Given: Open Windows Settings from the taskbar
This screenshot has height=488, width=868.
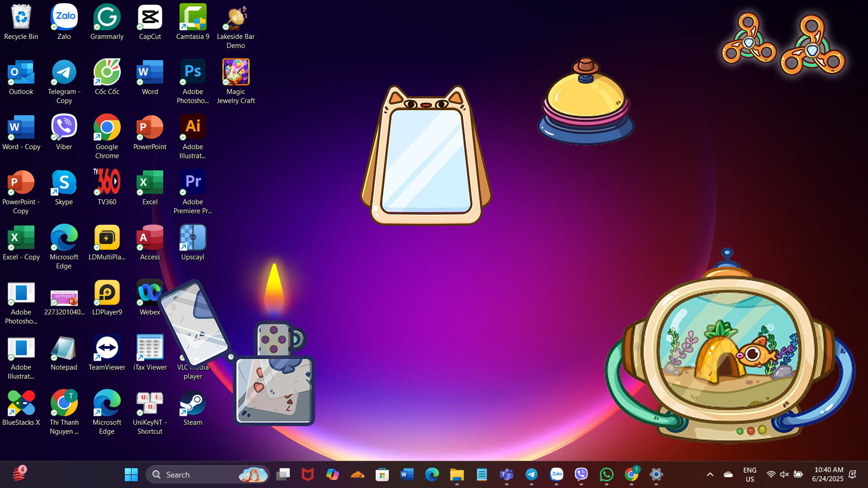Looking at the screenshot, I should click(656, 474).
